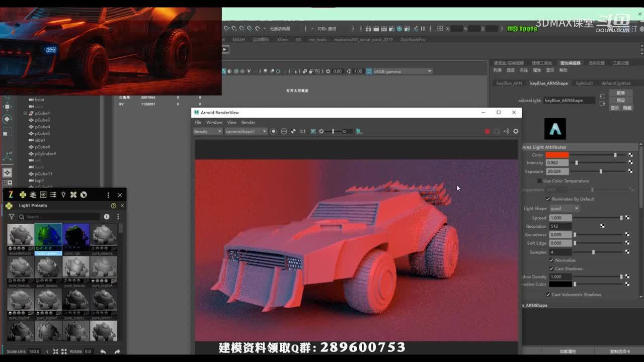This screenshot has height=362, width=644.
Task: Open help icon in Light Presets header
Action: point(113,206)
